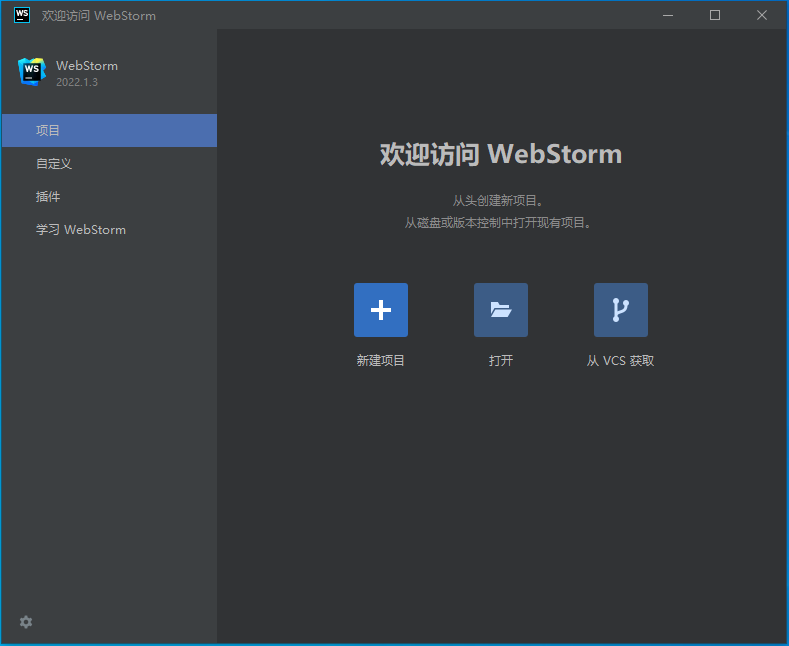The image size is (789, 646).
Task: Switch to the 自定义 tab
Action: (x=109, y=164)
